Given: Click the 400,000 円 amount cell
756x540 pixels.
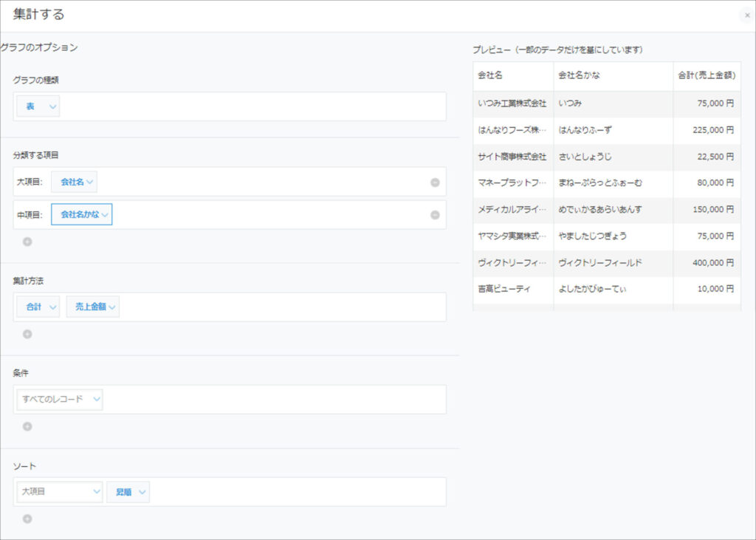Looking at the screenshot, I should [707, 262].
